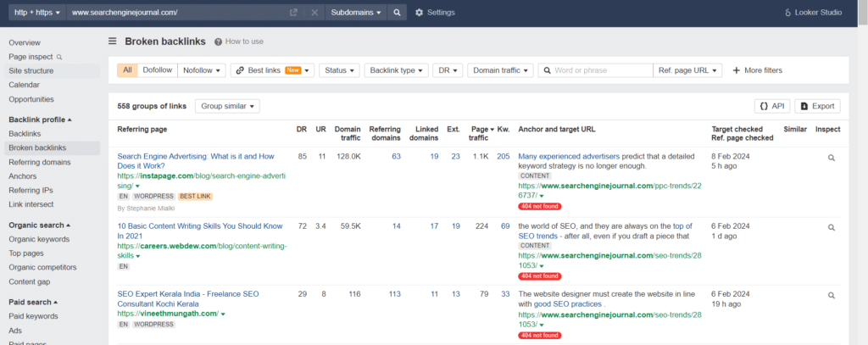Select the Dofollow filter
Image resolution: width=868 pixels, height=345 pixels.
click(x=157, y=70)
